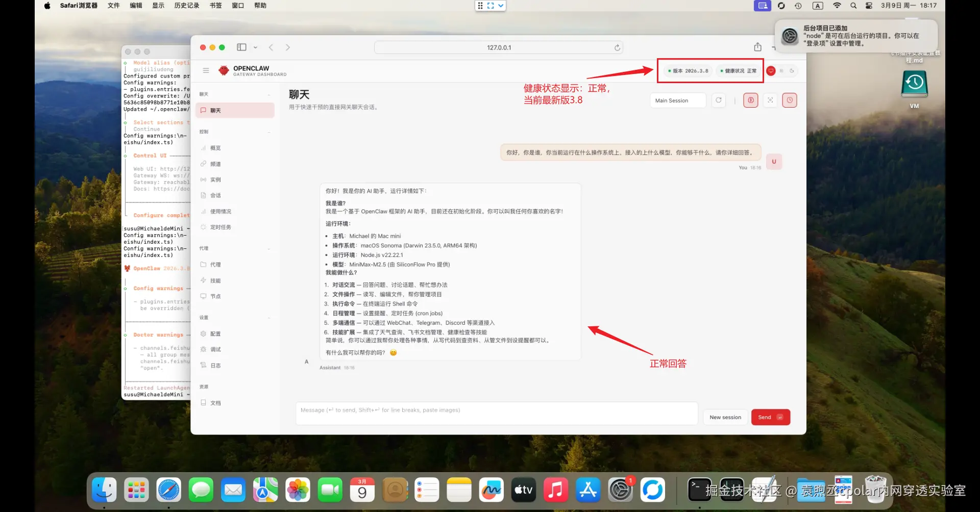Click the user avatar U in chat

(774, 162)
